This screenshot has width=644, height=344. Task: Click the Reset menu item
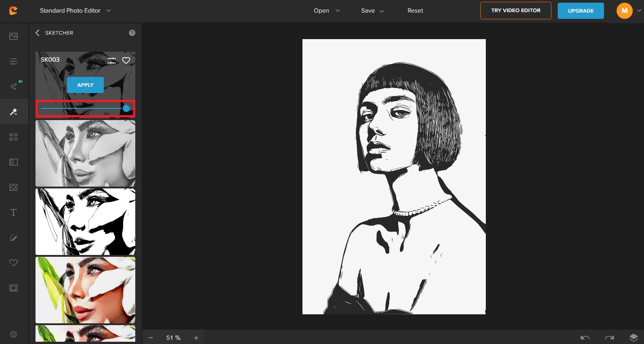coord(415,10)
